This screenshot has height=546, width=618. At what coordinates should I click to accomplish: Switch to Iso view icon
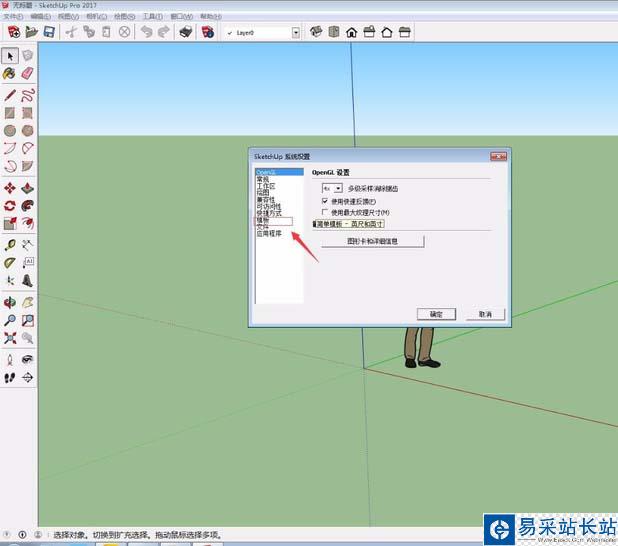pyautogui.click(x=316, y=32)
